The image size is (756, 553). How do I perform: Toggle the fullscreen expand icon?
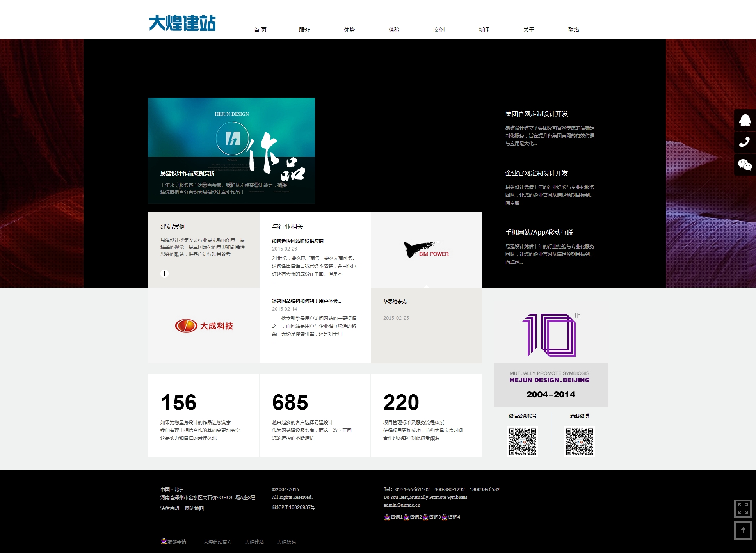click(743, 509)
